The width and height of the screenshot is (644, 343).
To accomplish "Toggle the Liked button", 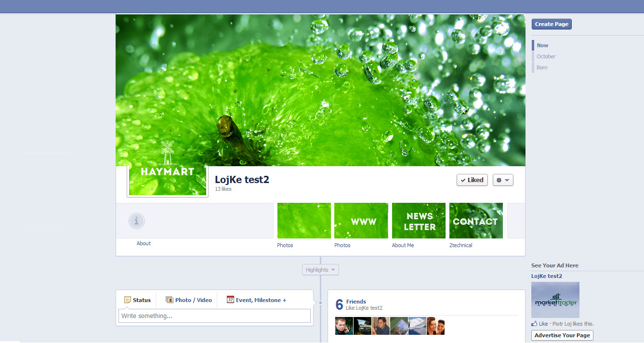I will coord(472,180).
